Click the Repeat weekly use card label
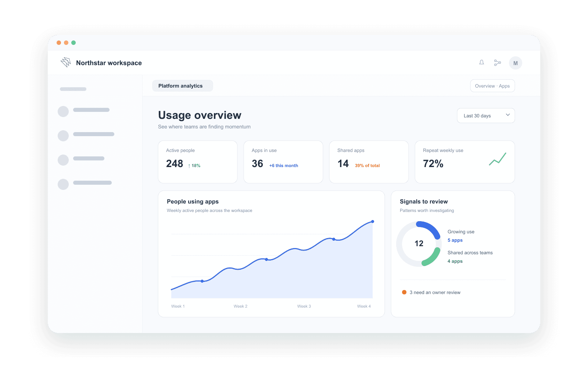The width and height of the screenshot is (588, 368). (x=443, y=151)
